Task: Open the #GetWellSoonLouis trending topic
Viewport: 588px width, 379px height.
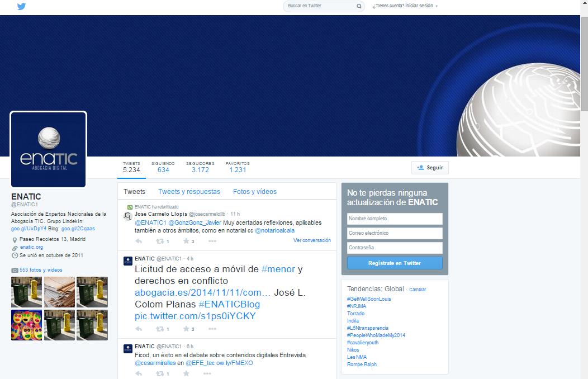Action: [369, 299]
